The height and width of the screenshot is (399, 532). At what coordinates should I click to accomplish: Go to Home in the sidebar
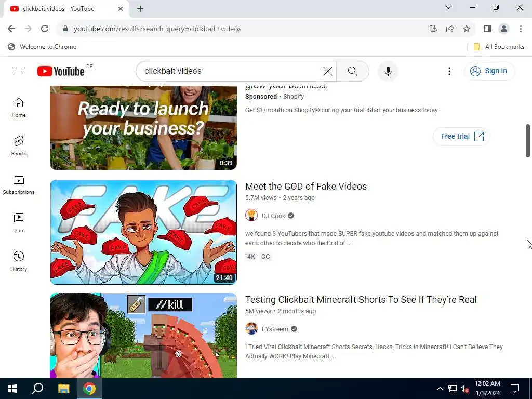click(19, 108)
